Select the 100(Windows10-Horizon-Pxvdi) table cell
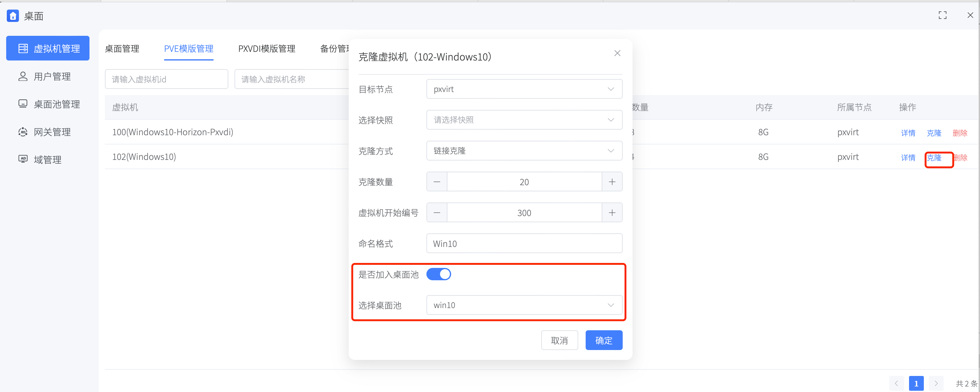 point(173,132)
